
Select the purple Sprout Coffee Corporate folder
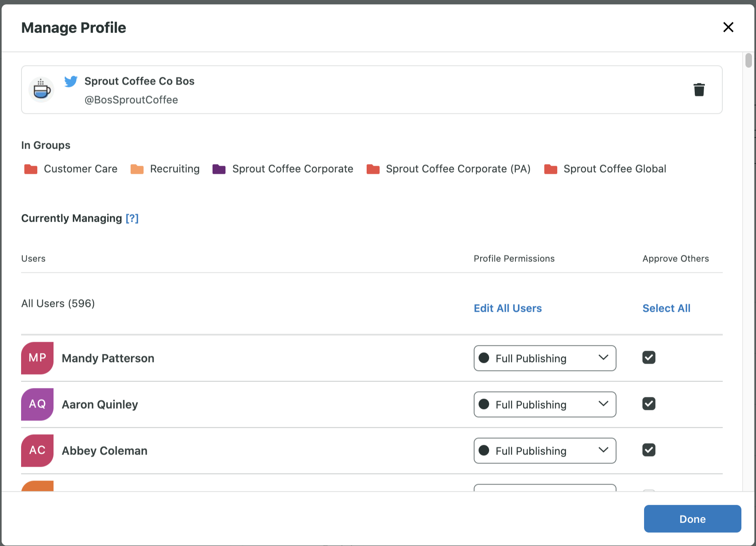pos(219,169)
